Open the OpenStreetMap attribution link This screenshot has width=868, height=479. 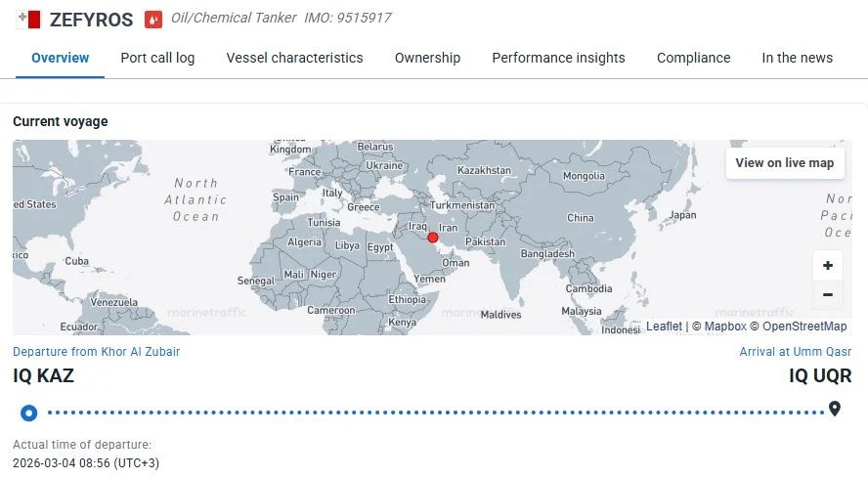click(804, 327)
